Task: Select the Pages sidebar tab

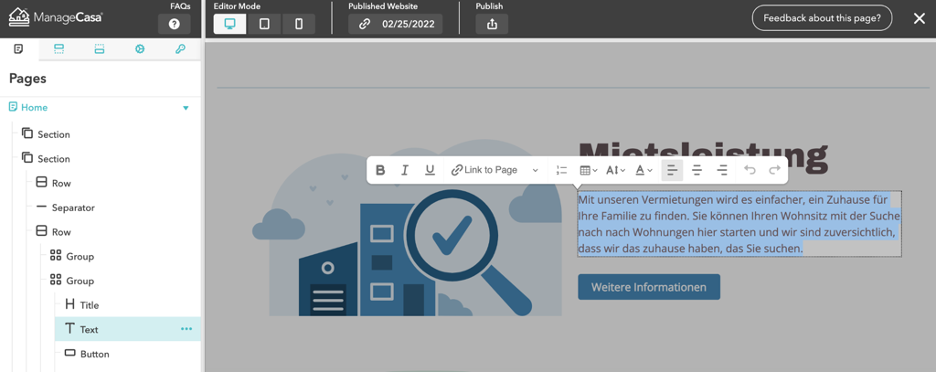Action: click(x=19, y=49)
